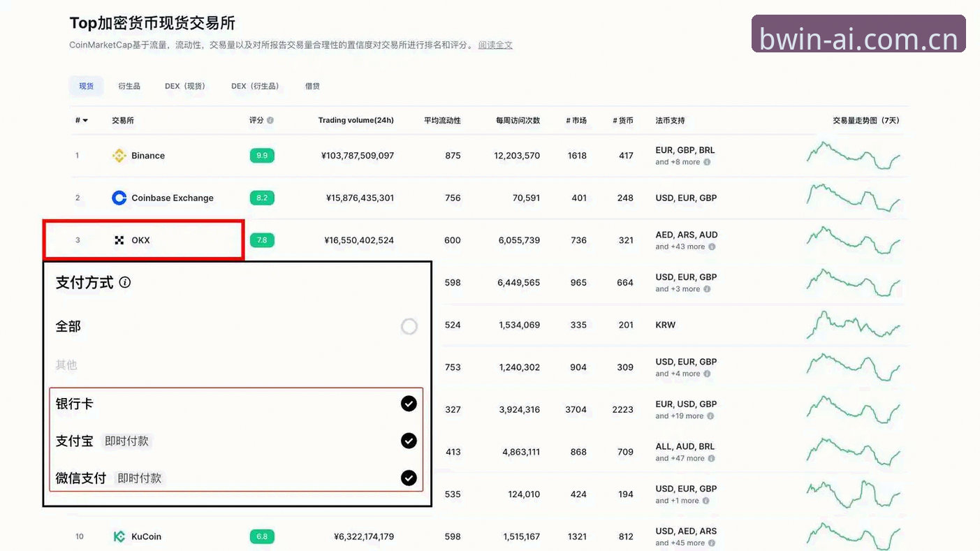Click the 即时付款 tag beside 微信支付
Image resolution: width=980 pixels, height=551 pixels.
[x=139, y=478]
